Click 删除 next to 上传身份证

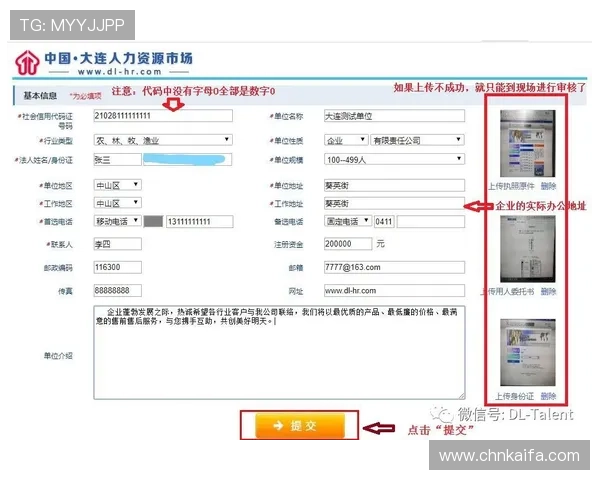(548, 396)
